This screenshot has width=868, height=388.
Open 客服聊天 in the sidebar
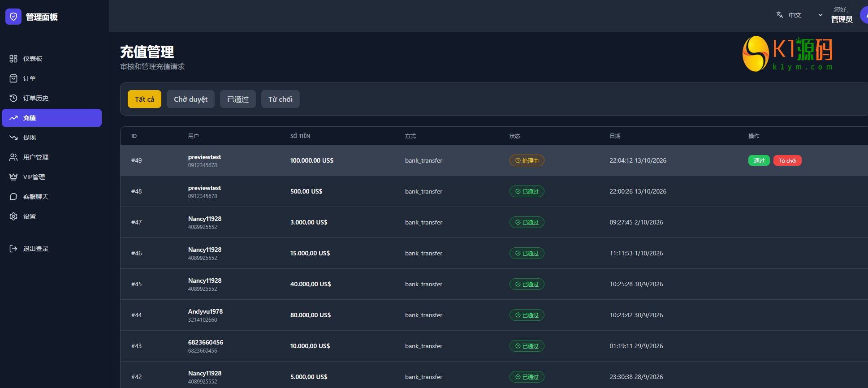tap(52, 197)
